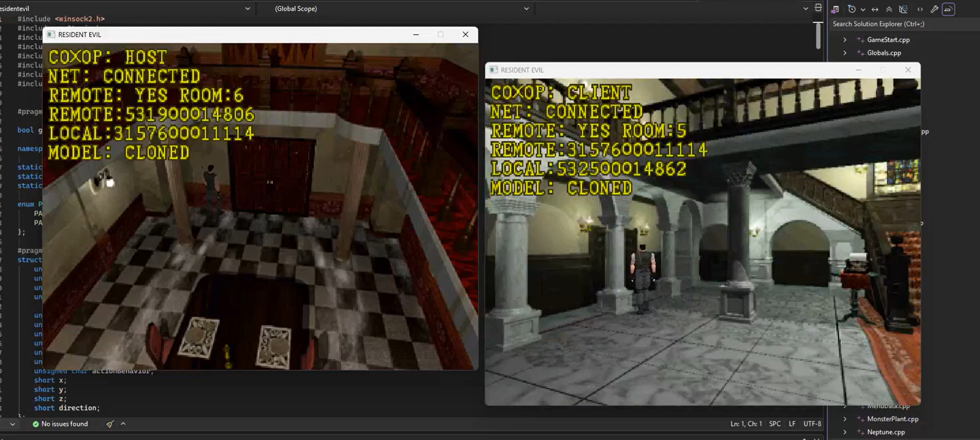Click the code cleanup broom icon
Image resolution: width=980 pixels, height=440 pixels.
[x=110, y=424]
